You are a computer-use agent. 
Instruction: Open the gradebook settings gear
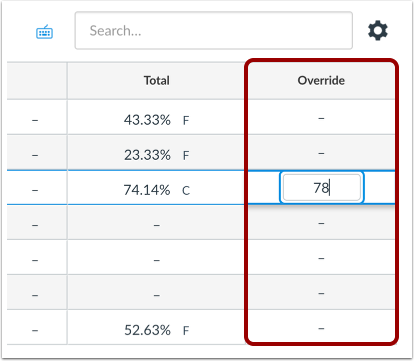[x=378, y=31]
